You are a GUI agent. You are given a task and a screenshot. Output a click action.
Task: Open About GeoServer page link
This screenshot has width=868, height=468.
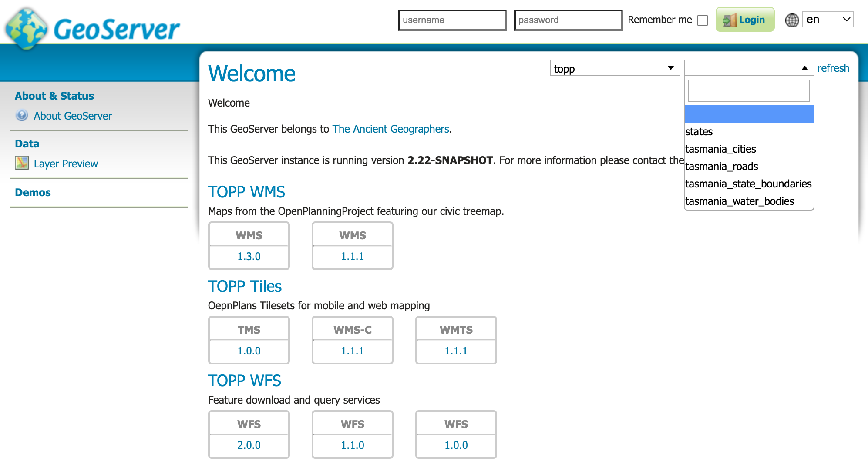[73, 116]
